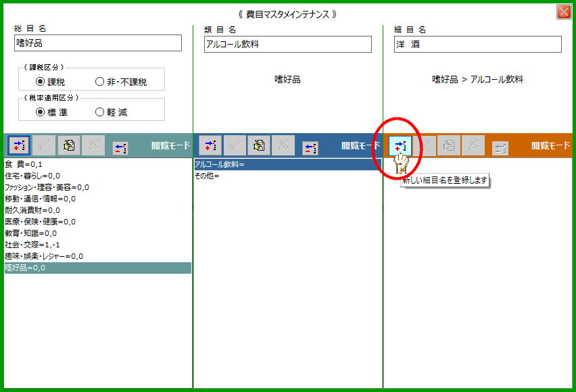
Task: Close the 費目マスタメインテナンス window
Action: click(564, 11)
